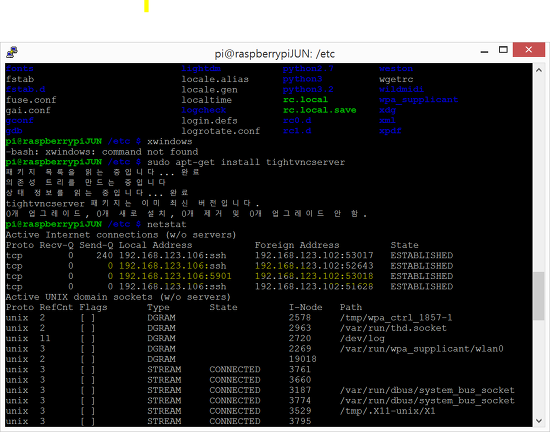Click I-Node value '3187'
Viewport: 550px width, 432px height.
pyautogui.click(x=300, y=390)
